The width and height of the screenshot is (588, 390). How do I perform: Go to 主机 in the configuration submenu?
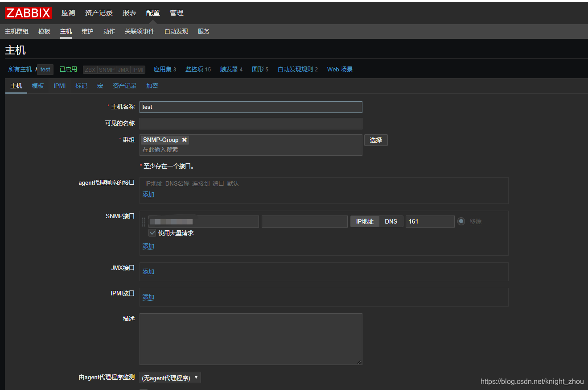tap(66, 31)
